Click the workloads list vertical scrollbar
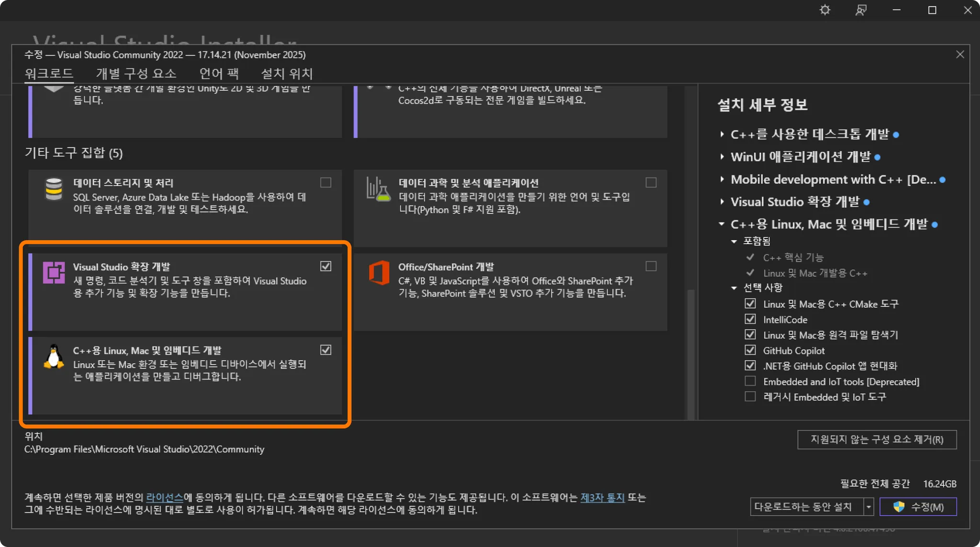This screenshot has height=547, width=980. pos(690,354)
